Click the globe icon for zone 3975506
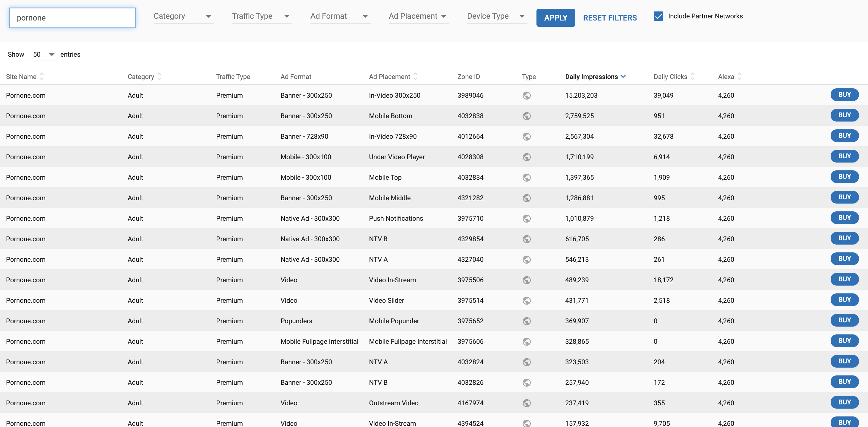Screen dimensions: 868x427 pos(527,280)
